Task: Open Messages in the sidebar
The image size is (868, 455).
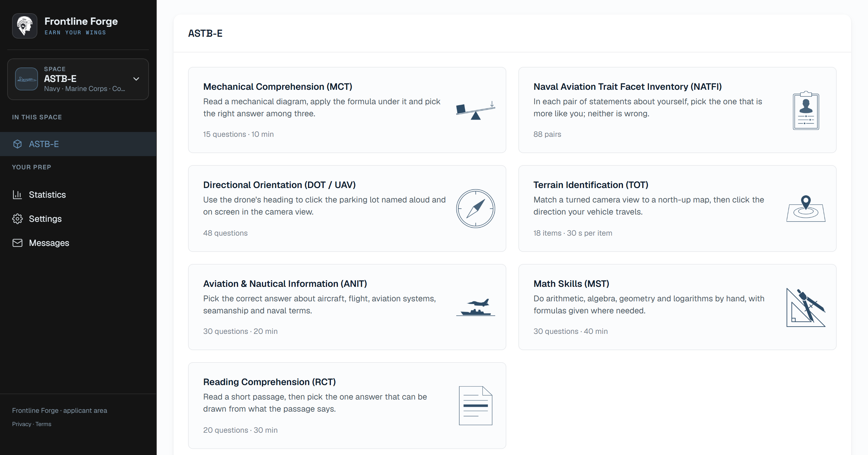Action: 78,243
